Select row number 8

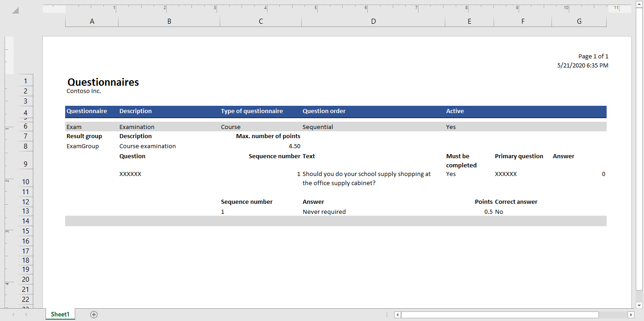[x=25, y=146]
